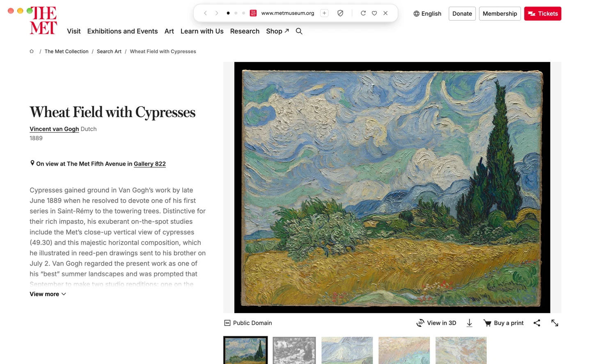
Task: Go to Search Art breadcrumb
Action: click(x=109, y=51)
